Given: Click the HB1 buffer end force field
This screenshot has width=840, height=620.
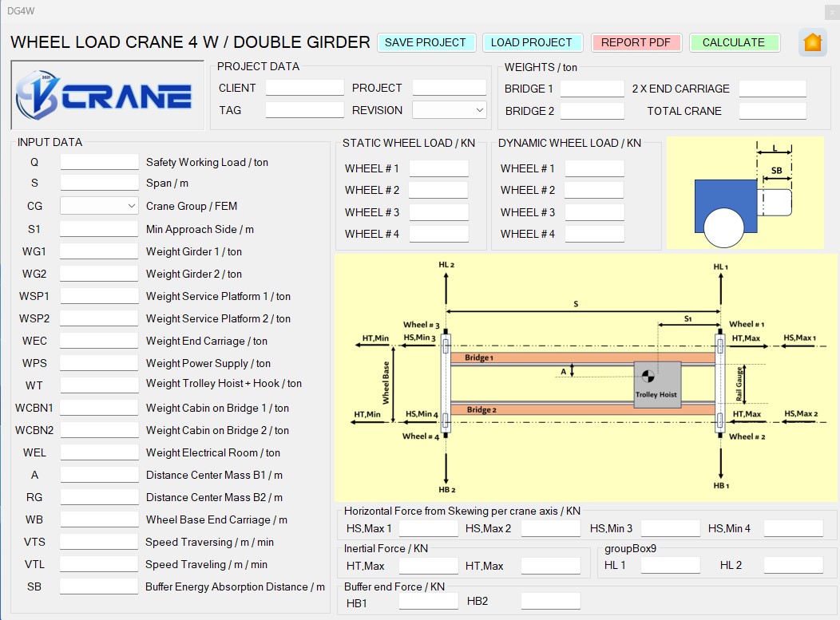Looking at the screenshot, I should tap(429, 602).
